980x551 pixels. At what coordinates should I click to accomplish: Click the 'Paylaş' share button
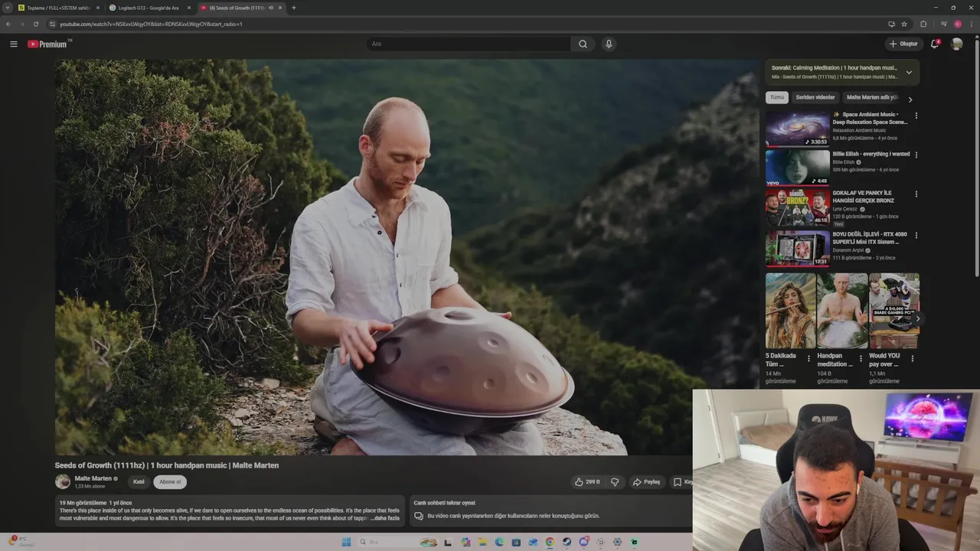point(646,482)
